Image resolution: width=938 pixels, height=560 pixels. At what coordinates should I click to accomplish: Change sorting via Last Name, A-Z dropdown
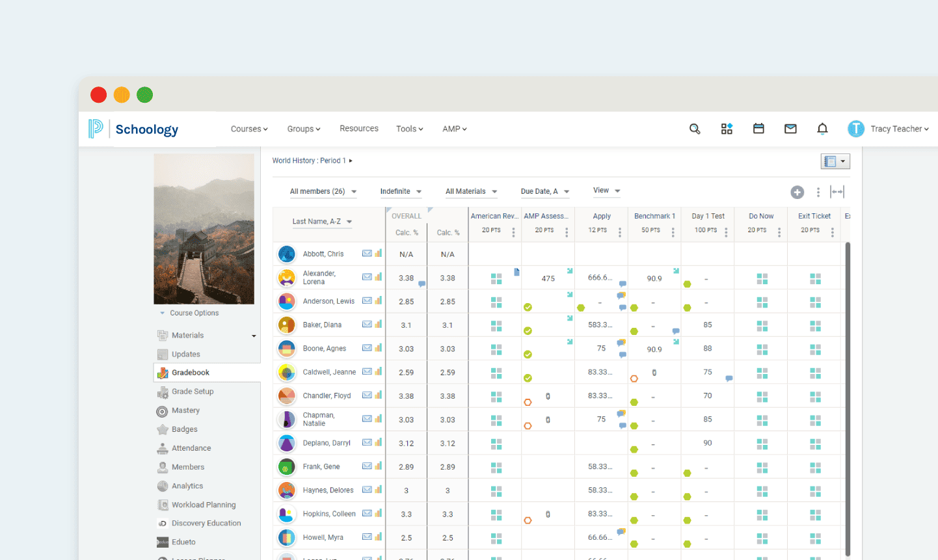tap(322, 221)
